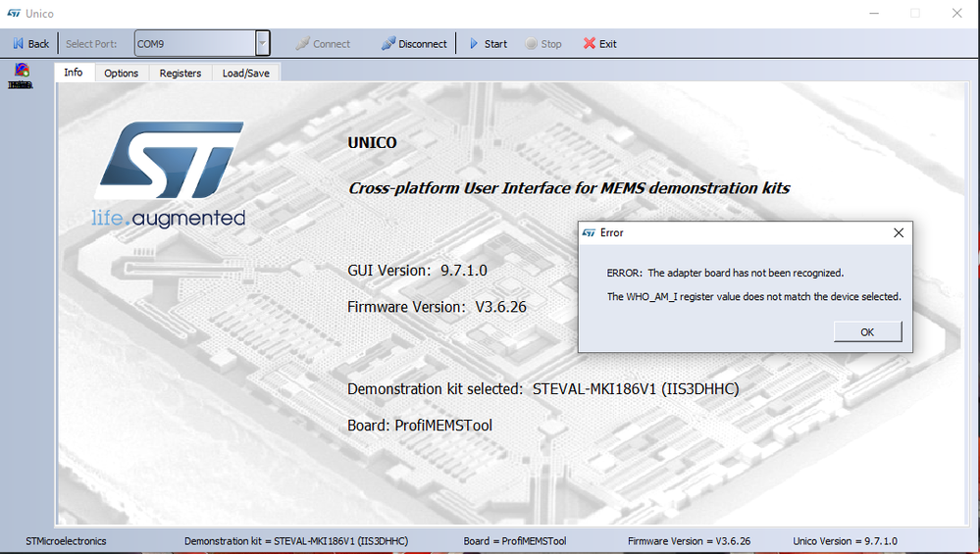Viewport: 980px width, 554px height.
Task: Click the Back label in toolbar
Action: tap(38, 44)
